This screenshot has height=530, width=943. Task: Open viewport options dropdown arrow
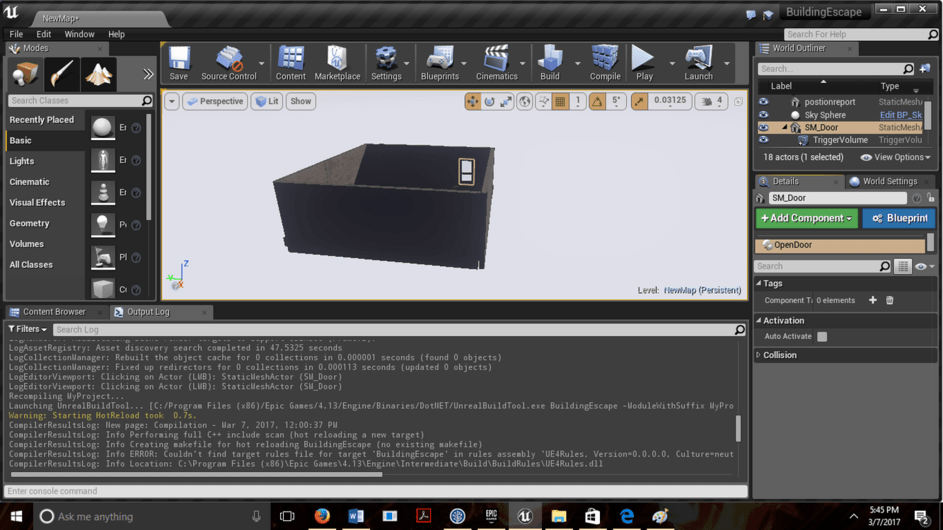click(171, 101)
